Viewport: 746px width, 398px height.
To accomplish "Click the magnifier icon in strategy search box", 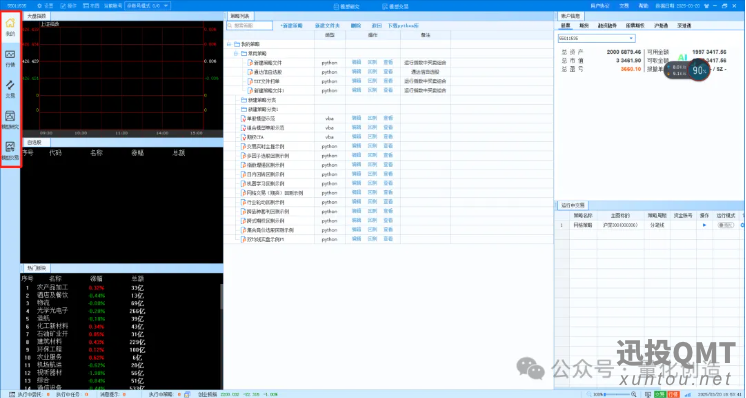I will click(230, 26).
